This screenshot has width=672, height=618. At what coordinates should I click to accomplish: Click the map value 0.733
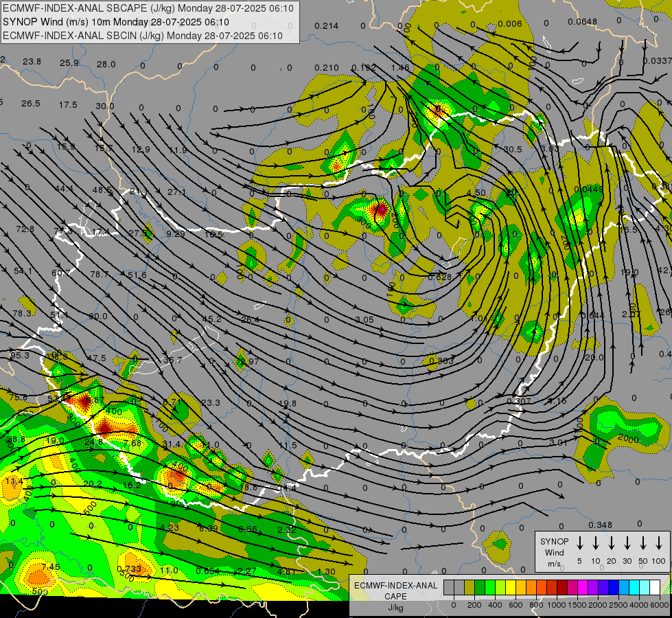coord(129,569)
